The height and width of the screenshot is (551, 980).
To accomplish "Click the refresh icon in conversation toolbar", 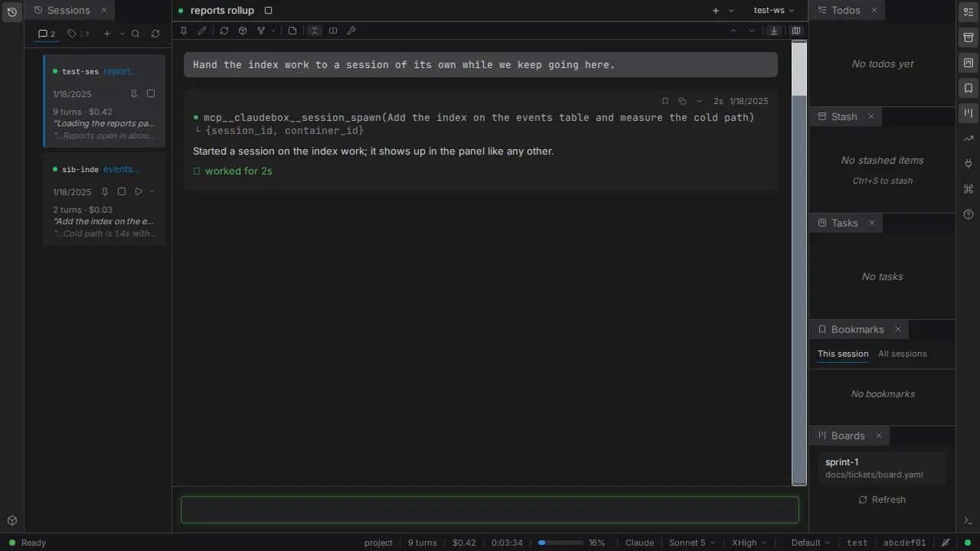I will (x=224, y=31).
